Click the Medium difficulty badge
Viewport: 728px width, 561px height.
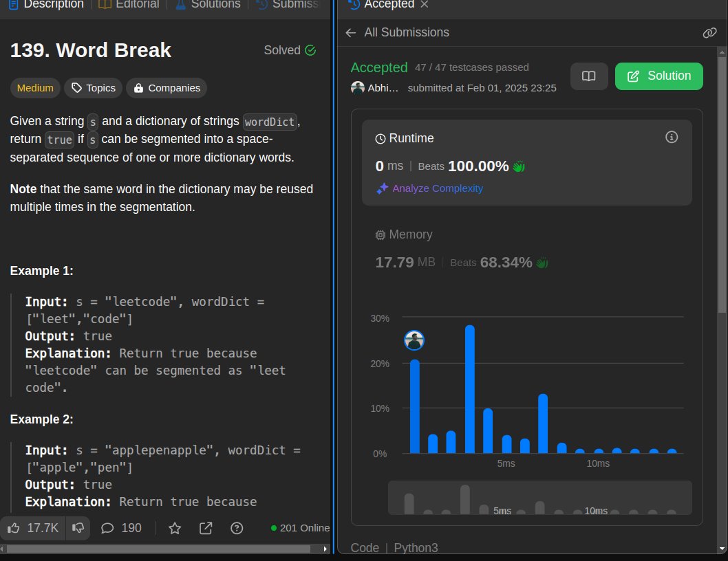point(35,88)
